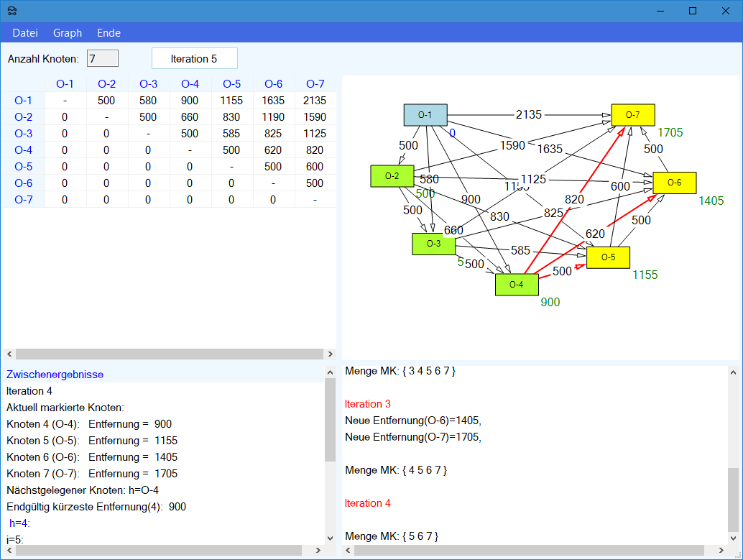This screenshot has width=743, height=560.
Task: Select the yellow O-7 graph node
Action: tap(632, 114)
